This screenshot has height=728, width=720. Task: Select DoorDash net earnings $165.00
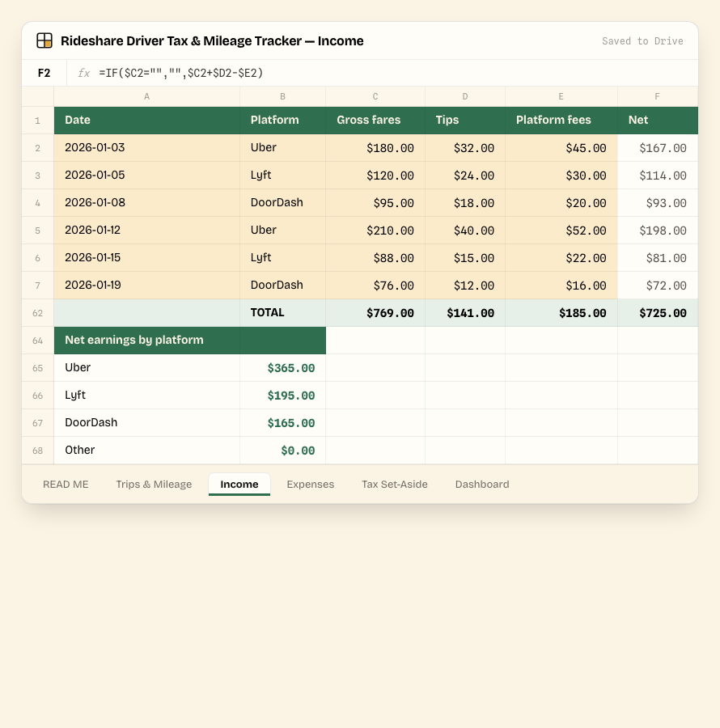click(282, 422)
